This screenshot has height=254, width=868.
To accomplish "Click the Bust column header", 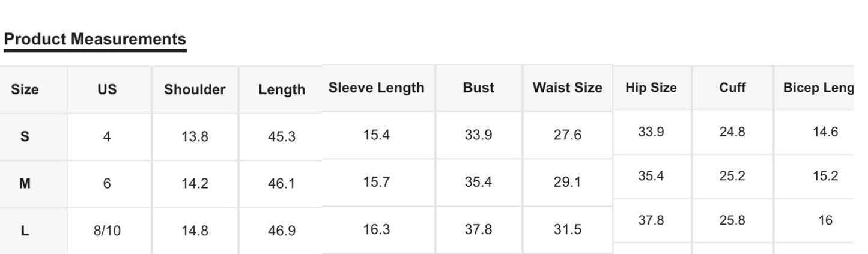I will (479, 88).
